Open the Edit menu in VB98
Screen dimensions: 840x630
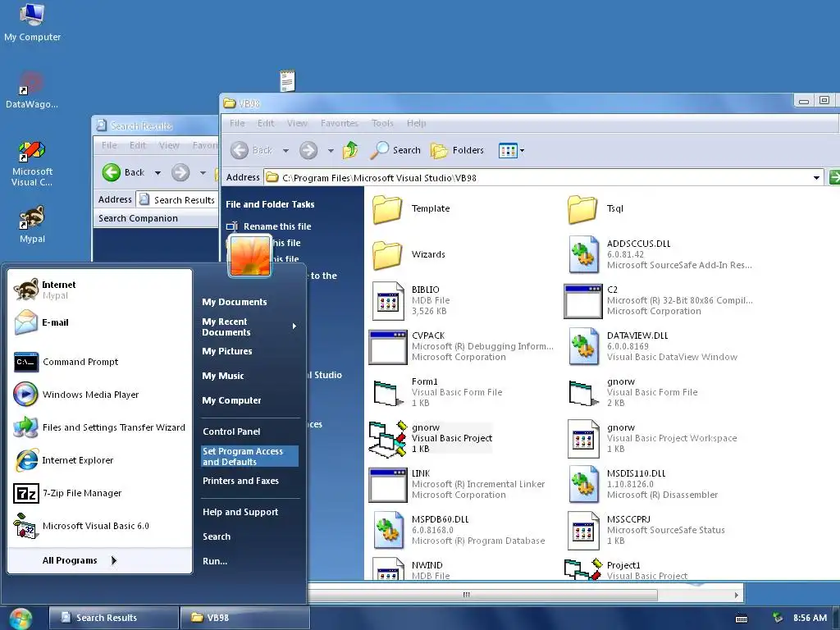[x=266, y=123]
